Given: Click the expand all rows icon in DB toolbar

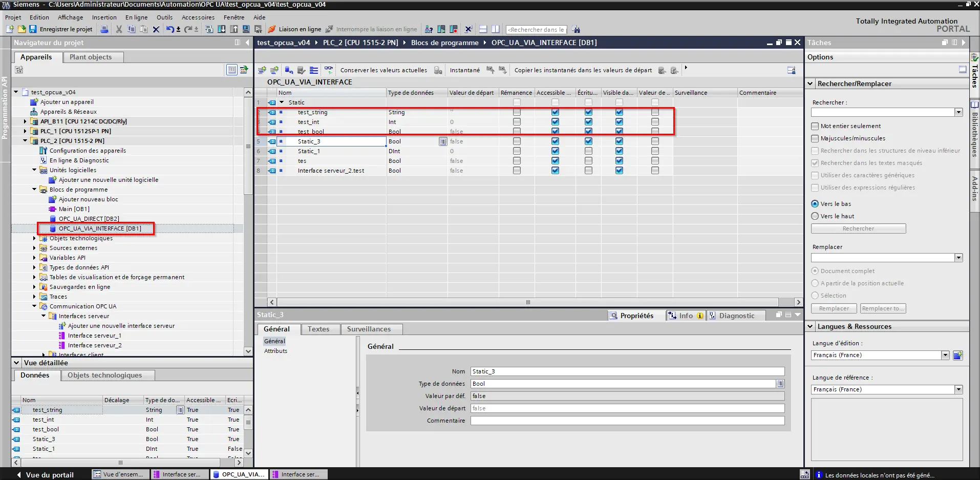Looking at the screenshot, I should [x=314, y=70].
